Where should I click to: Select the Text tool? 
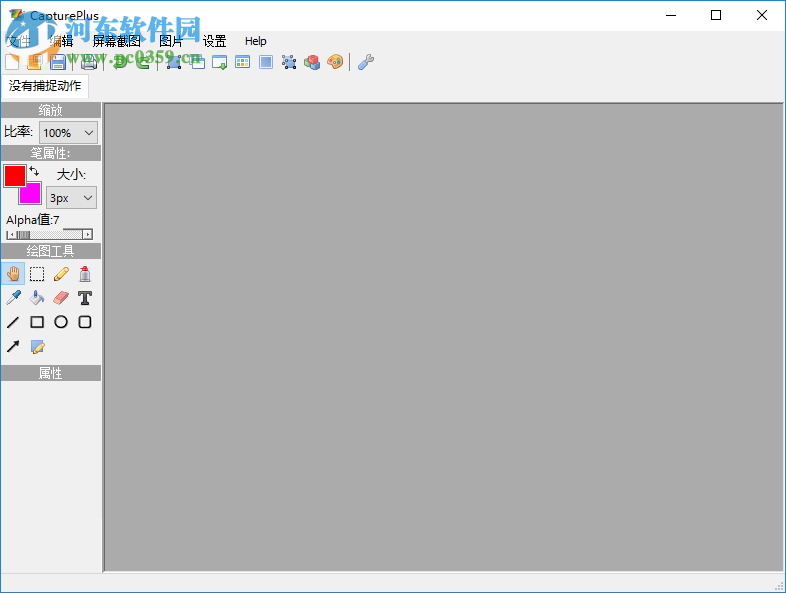85,298
